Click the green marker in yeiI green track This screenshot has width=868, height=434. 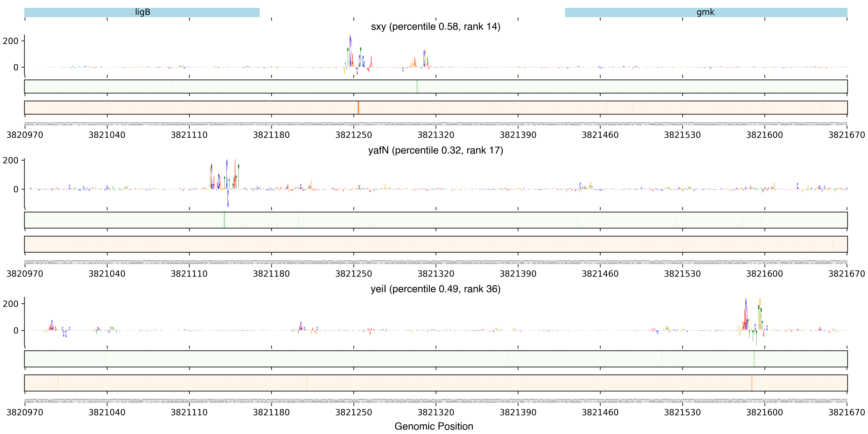[x=754, y=359]
